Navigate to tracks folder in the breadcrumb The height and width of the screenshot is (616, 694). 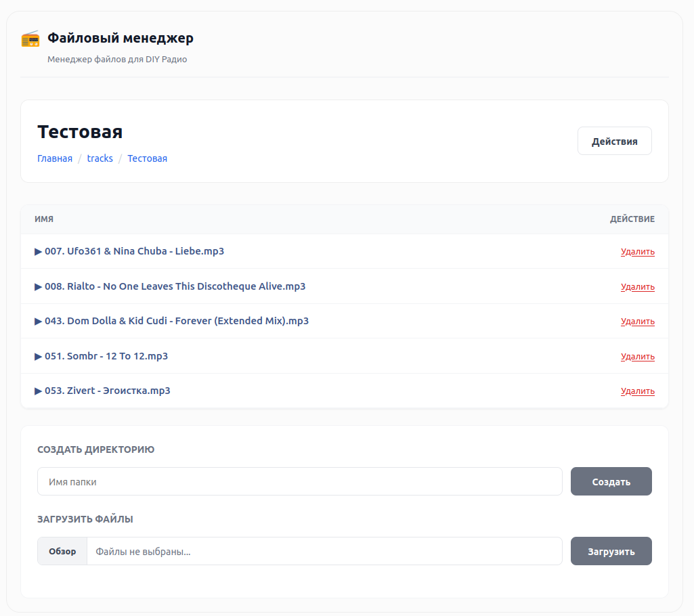tap(100, 158)
